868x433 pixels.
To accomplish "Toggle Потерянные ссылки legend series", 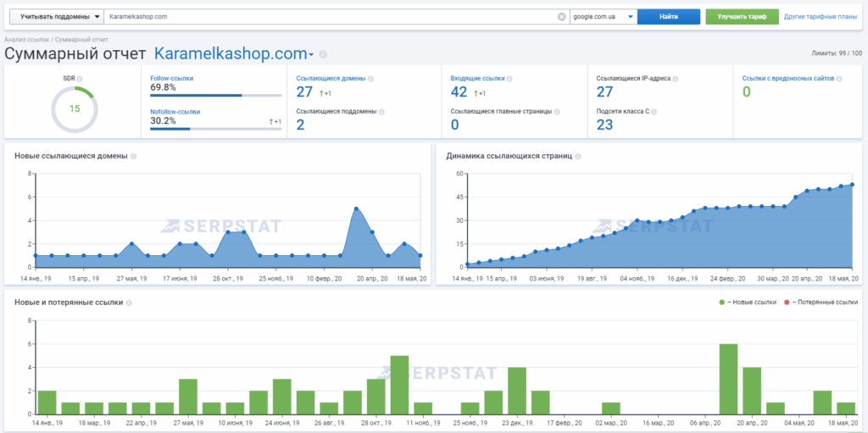I will pos(821,302).
